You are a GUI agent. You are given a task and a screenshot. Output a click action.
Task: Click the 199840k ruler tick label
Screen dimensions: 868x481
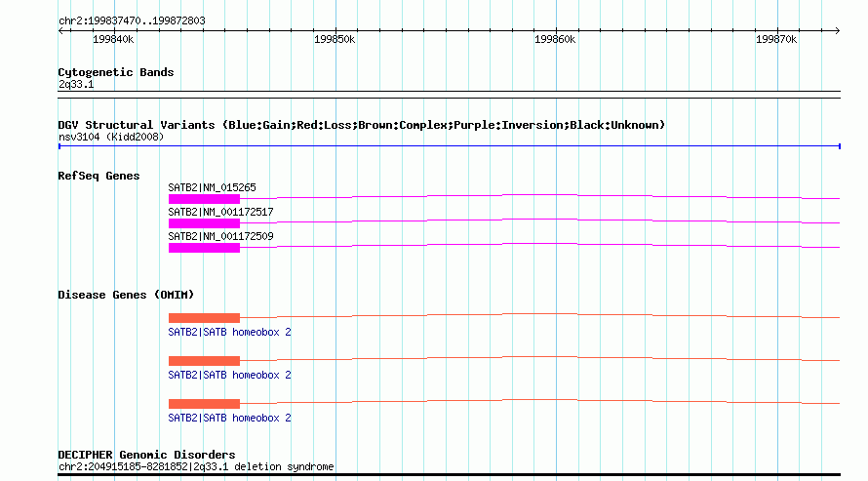(113, 40)
